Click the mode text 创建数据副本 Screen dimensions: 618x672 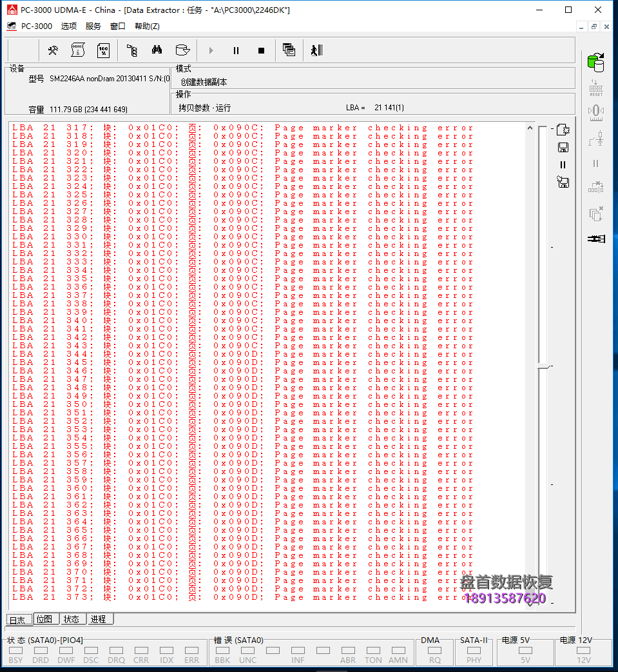204,82
